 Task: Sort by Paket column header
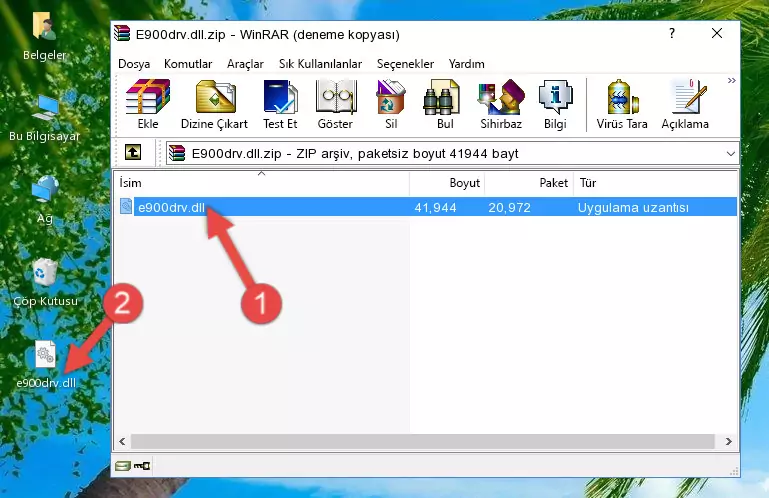[529, 183]
